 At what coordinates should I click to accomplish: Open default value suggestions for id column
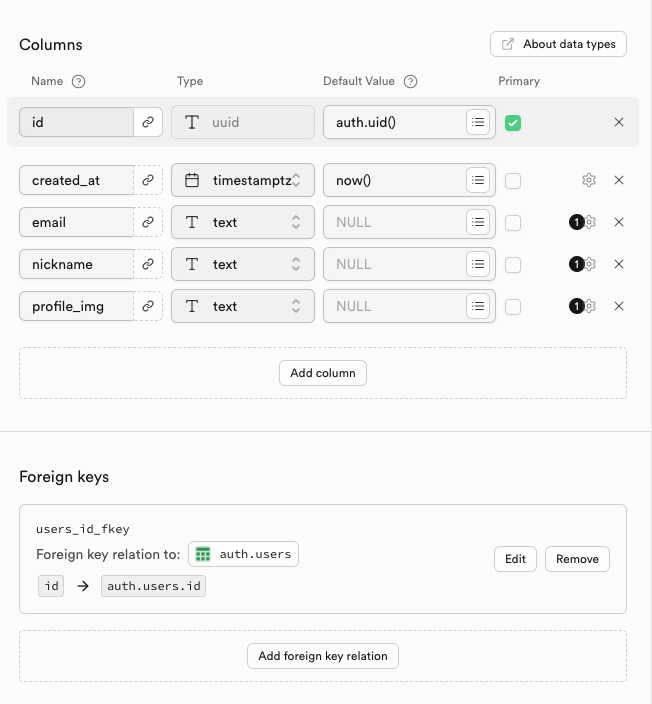point(478,122)
